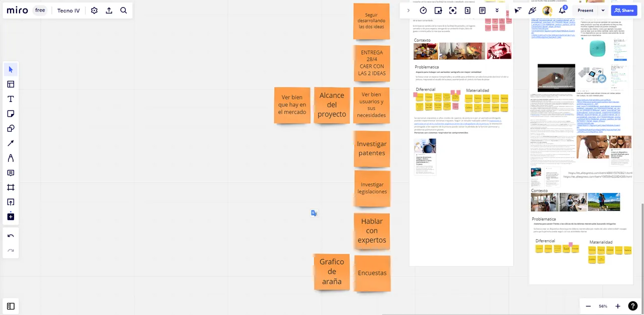Click the Present button
Image resolution: width=644 pixels, height=315 pixels.
tap(585, 11)
